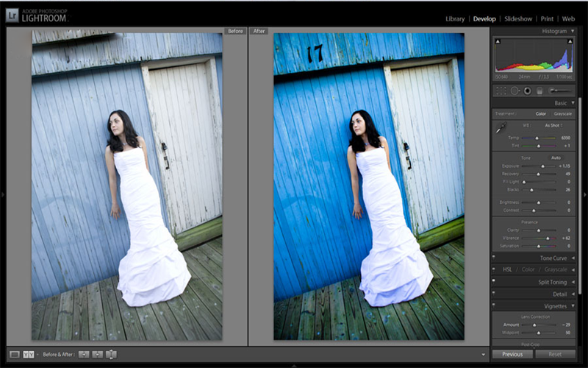This screenshot has height=368, width=588.
Task: Click the Auto tone button
Action: pyautogui.click(x=556, y=158)
